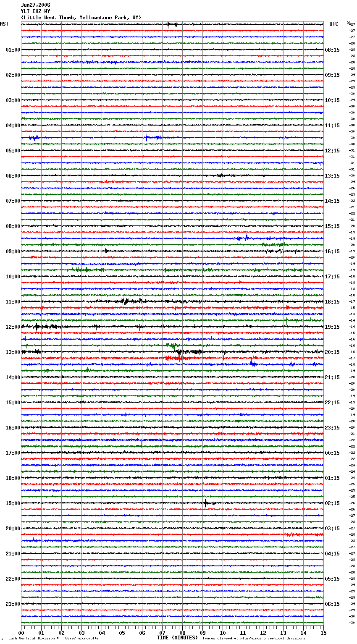Select the "02:00" MST hour label
Screen dimensions: 357x644
(x=13, y=75)
